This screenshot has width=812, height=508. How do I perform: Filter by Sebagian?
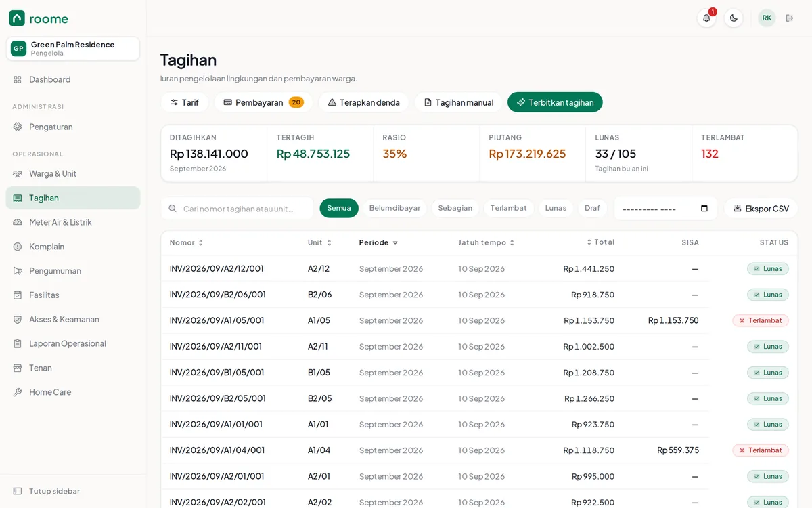(455, 208)
